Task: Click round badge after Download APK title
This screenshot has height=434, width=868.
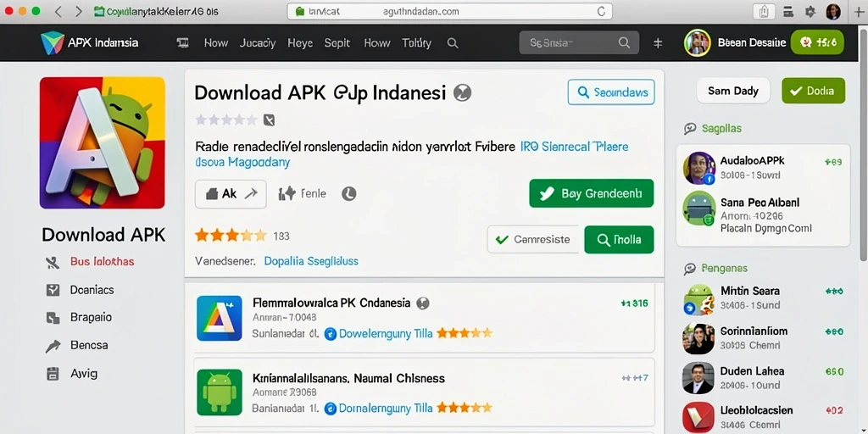Action: pyautogui.click(x=463, y=93)
